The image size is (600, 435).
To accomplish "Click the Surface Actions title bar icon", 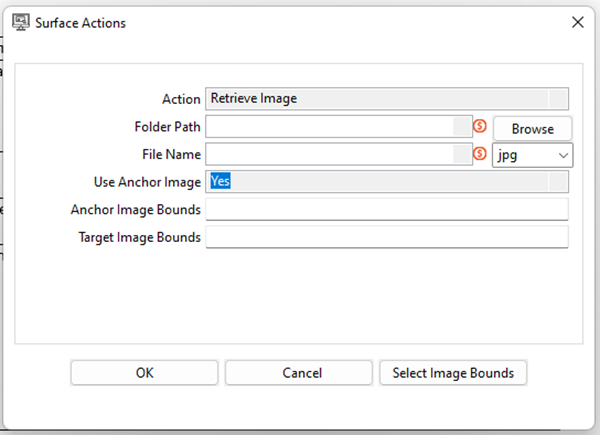I will (18, 21).
